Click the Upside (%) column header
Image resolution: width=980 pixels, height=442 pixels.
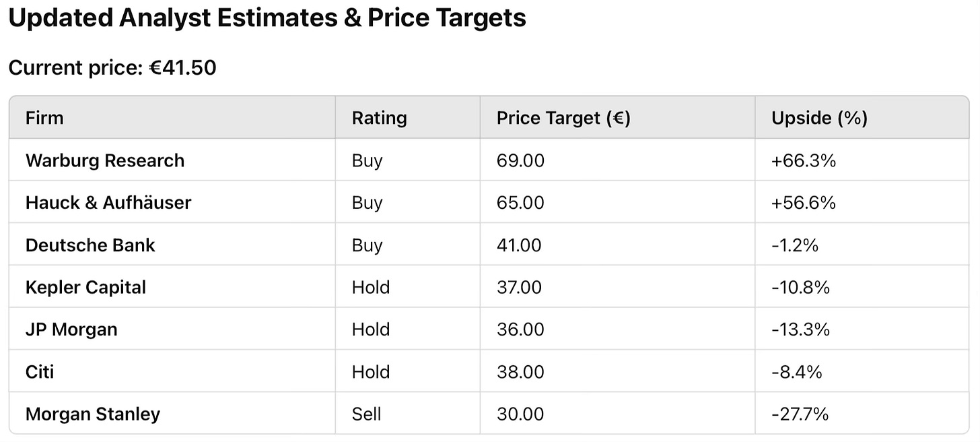pos(819,118)
